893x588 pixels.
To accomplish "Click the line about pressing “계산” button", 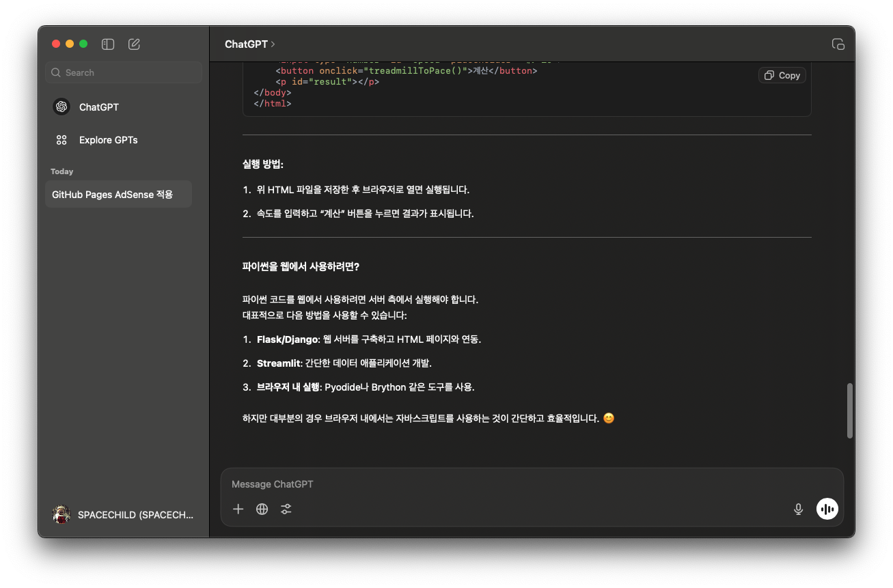I will [365, 214].
